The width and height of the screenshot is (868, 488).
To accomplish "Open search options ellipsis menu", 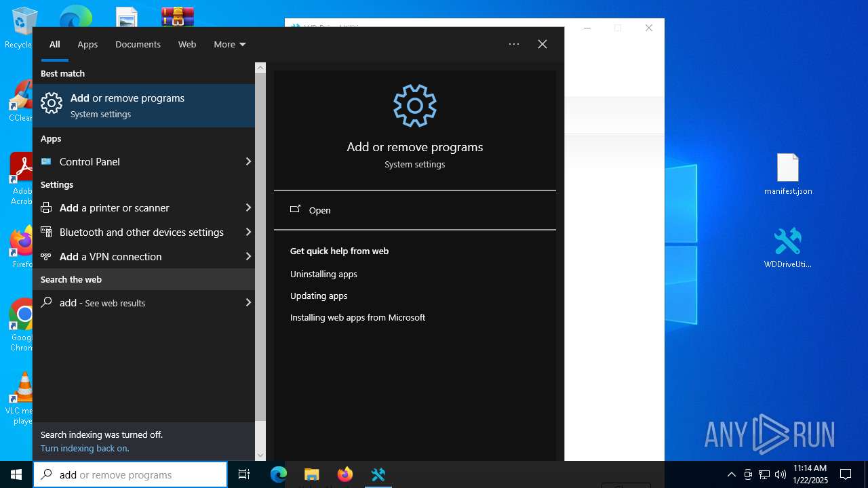I will 514,44.
